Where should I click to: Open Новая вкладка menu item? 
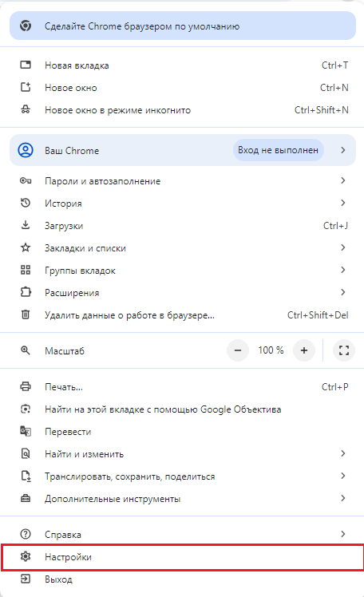[x=182, y=65]
